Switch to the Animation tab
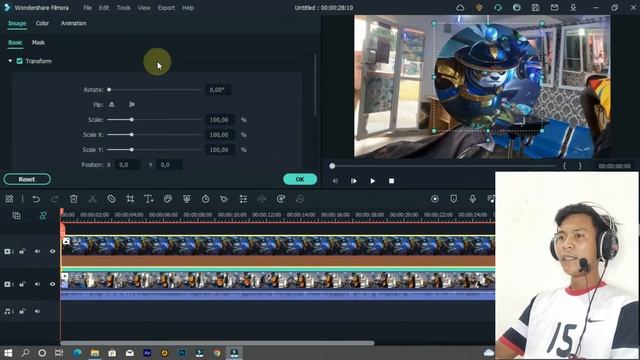Viewport: 640px width, 360px height. (x=73, y=23)
